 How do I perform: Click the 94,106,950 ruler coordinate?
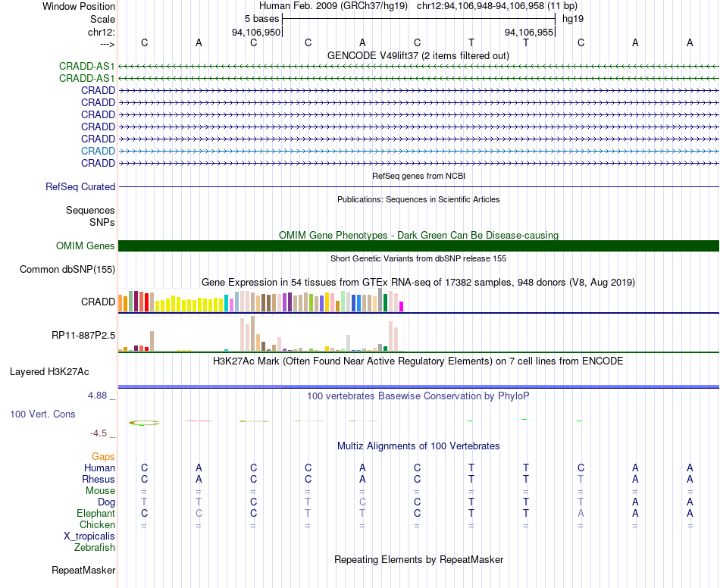tap(255, 32)
